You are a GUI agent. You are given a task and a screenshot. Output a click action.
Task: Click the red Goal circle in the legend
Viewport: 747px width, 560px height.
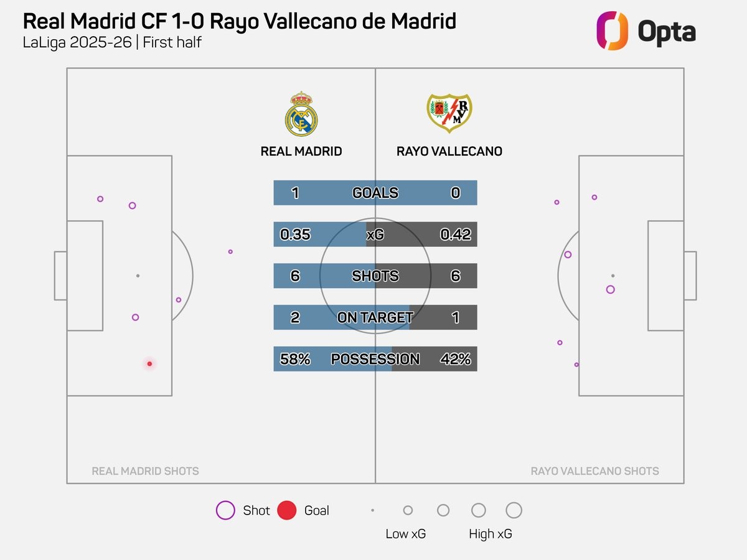[286, 510]
